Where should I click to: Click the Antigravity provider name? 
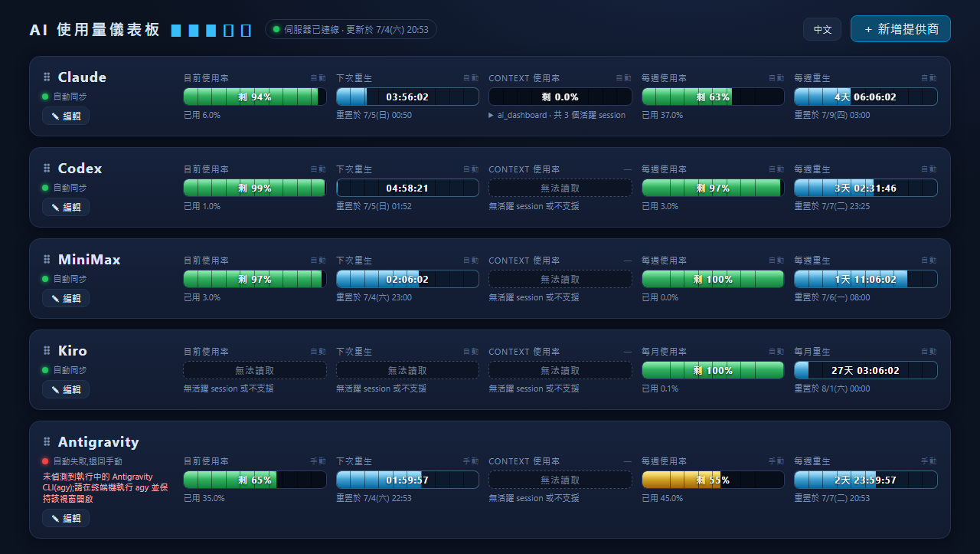pos(99,442)
